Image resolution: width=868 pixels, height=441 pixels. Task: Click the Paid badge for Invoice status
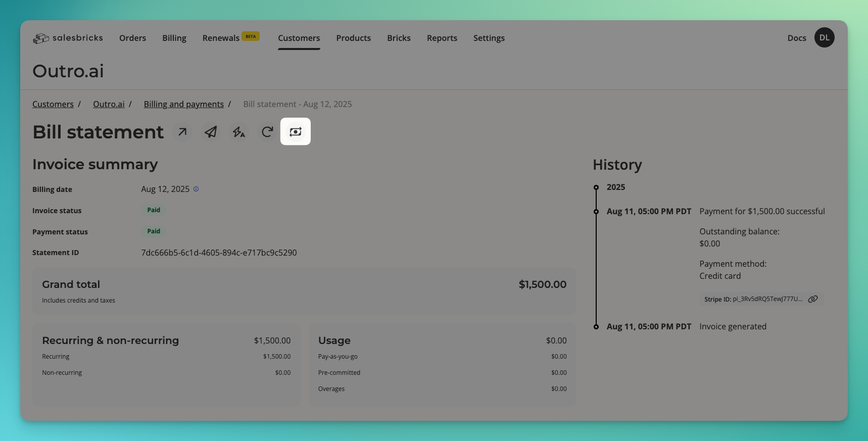[x=154, y=210]
